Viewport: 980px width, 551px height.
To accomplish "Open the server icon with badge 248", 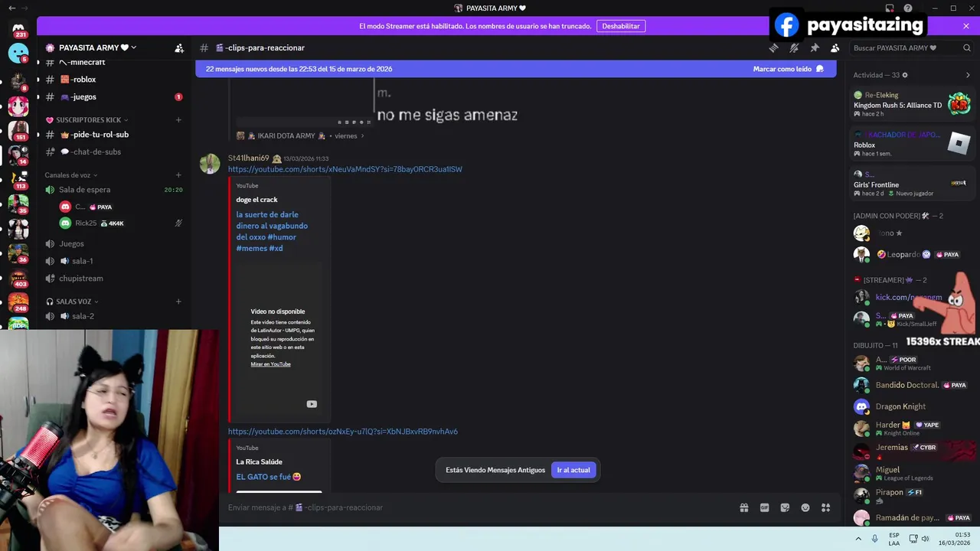I will tap(18, 302).
